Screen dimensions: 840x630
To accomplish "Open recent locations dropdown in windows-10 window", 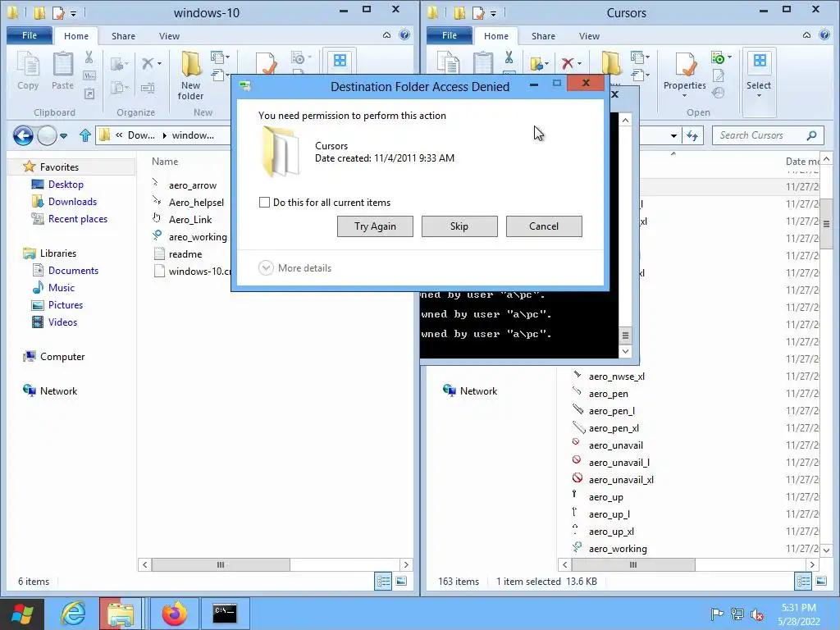I will [64, 136].
